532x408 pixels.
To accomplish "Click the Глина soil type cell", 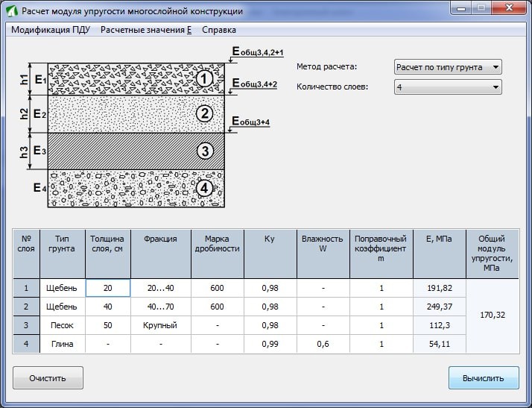I will tap(62, 344).
